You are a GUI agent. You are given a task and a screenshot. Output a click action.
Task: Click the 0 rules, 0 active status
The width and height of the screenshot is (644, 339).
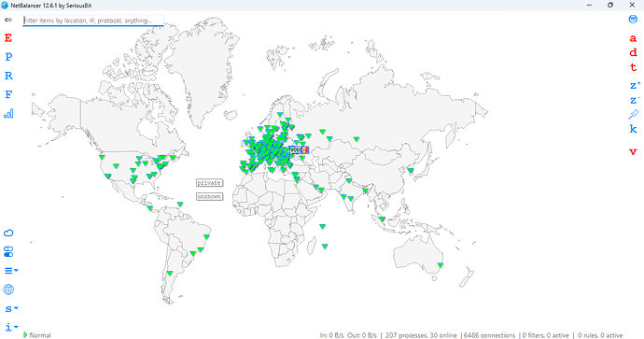point(600,335)
